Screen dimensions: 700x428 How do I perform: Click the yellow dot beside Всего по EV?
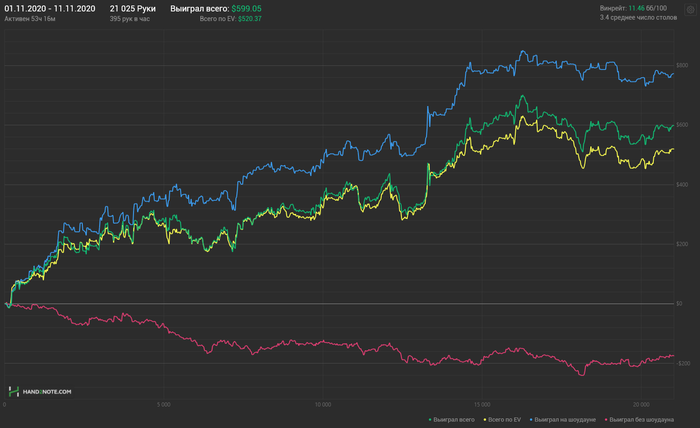(x=485, y=420)
